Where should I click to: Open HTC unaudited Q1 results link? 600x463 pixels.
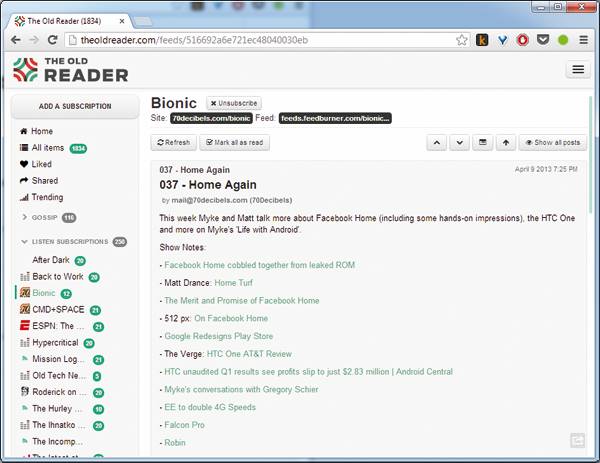(x=308, y=372)
